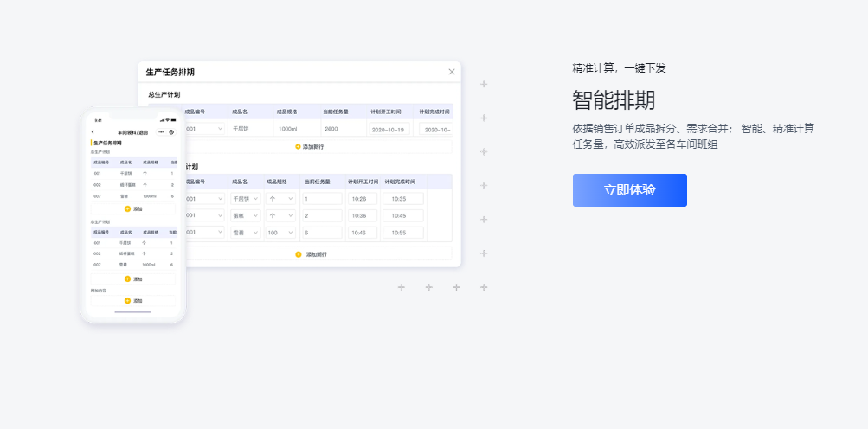Viewport: 868px width, 429px height.
Task: Click the 智能排期 heading
Action: (x=614, y=100)
